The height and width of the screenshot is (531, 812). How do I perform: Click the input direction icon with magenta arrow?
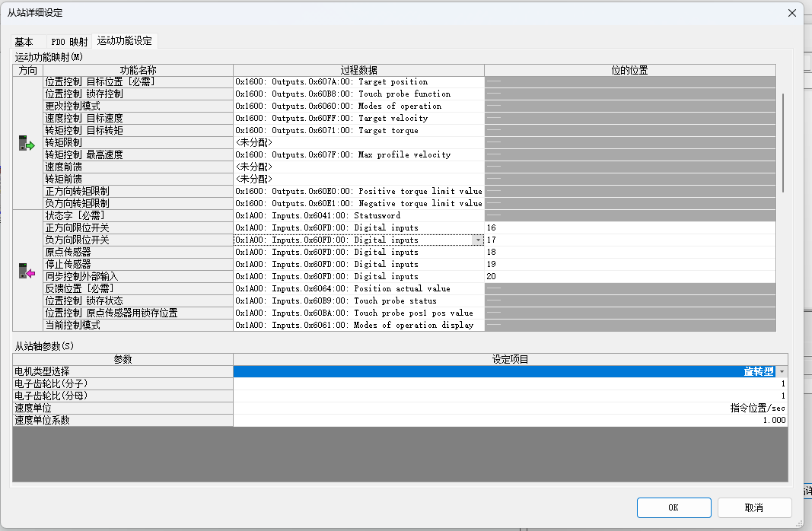click(27, 271)
